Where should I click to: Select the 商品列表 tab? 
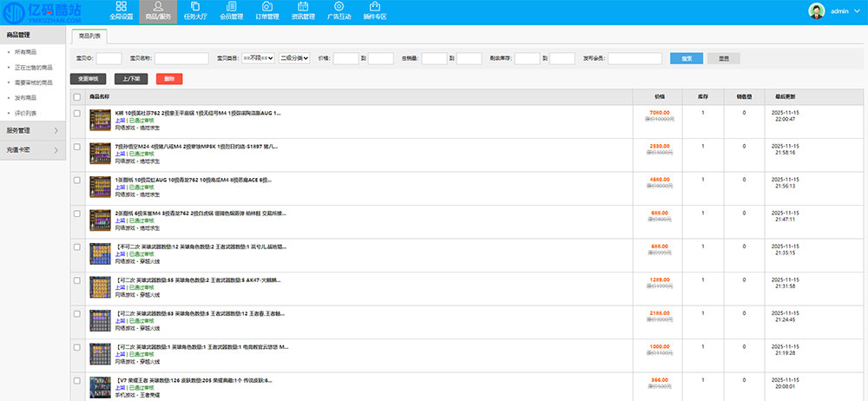point(89,36)
